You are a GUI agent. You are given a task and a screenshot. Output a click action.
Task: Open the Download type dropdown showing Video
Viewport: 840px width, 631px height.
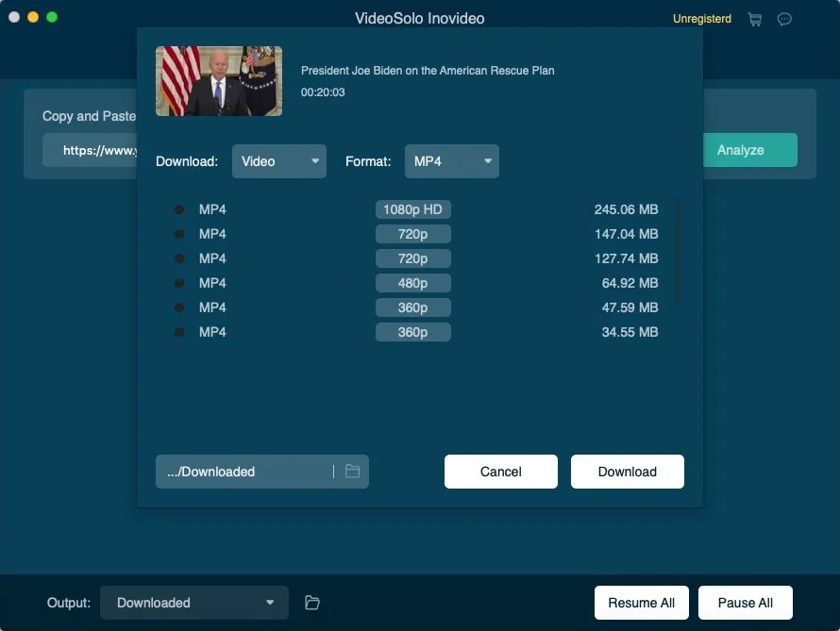(x=278, y=161)
